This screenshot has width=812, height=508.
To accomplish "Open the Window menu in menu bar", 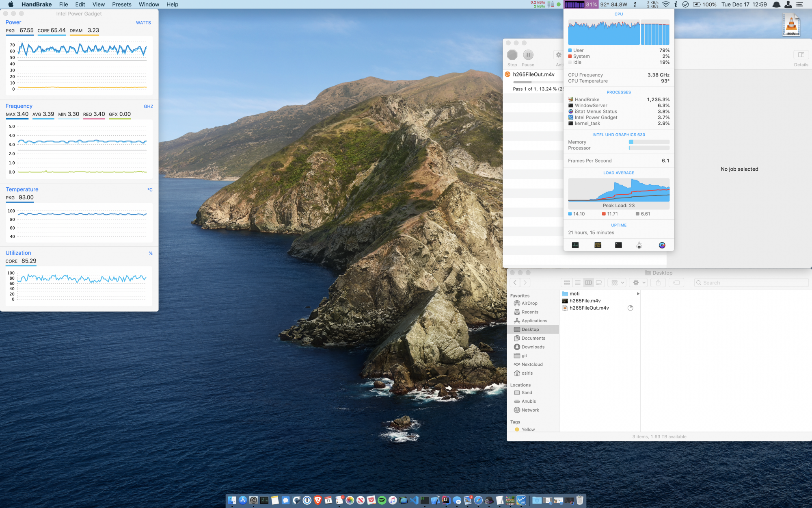I will [149, 4].
